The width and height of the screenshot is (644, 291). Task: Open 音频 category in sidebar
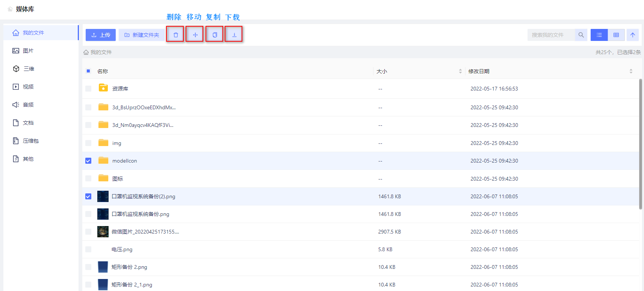point(41,105)
